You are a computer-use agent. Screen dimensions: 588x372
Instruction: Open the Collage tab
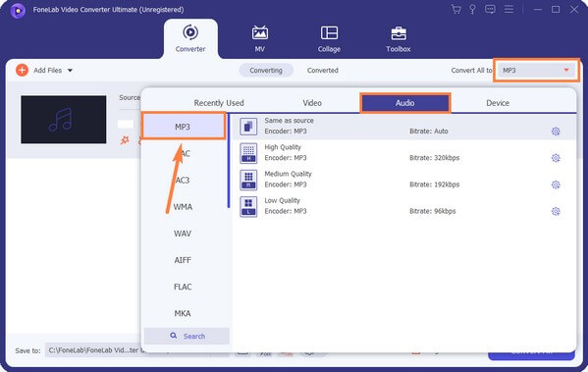click(x=329, y=38)
